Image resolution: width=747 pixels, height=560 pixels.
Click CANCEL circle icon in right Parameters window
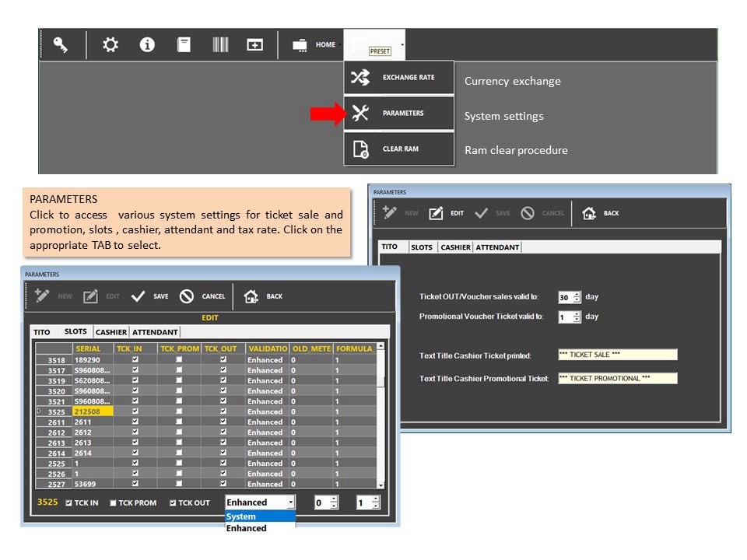(527, 213)
